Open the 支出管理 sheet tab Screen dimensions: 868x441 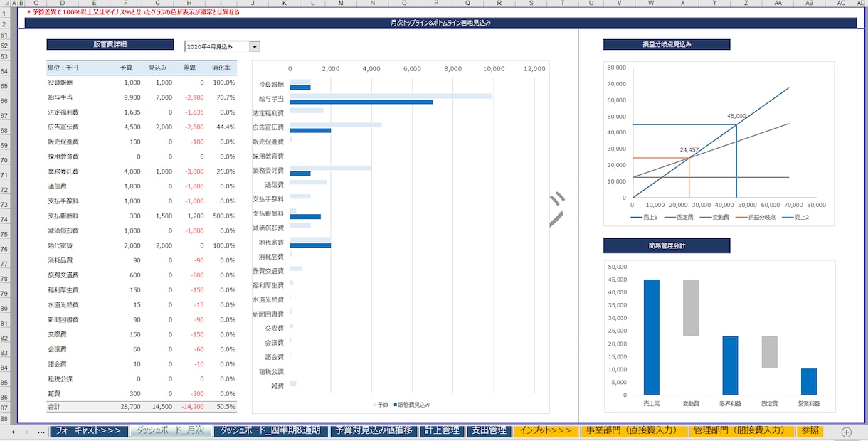click(x=489, y=431)
